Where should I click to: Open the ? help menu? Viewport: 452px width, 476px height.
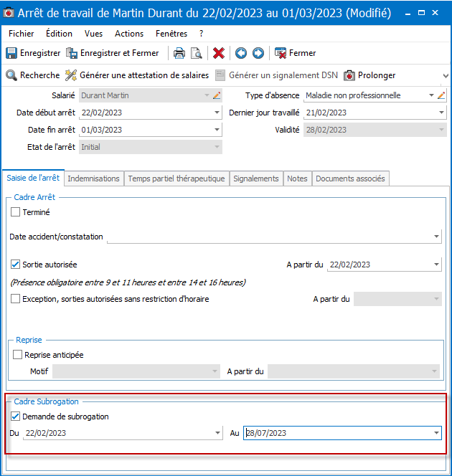(x=201, y=34)
